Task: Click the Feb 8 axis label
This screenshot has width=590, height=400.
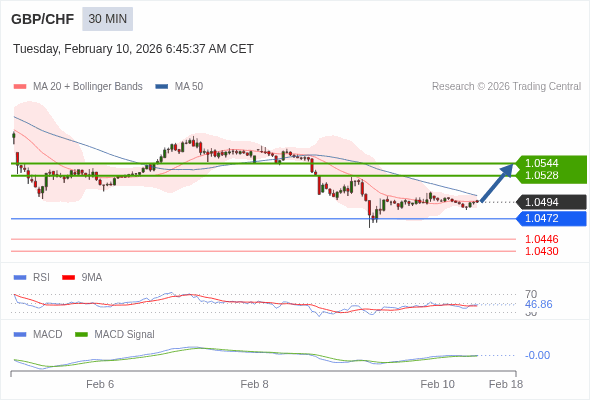Action: click(254, 384)
